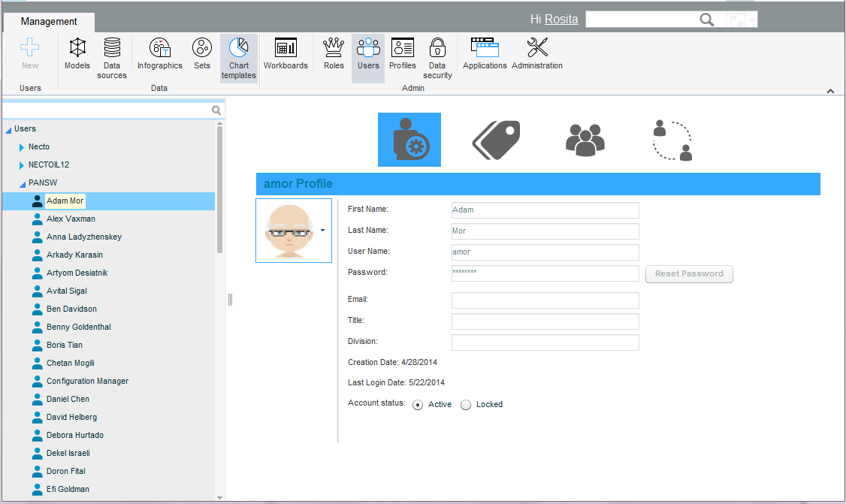The width and height of the screenshot is (846, 504).
Task: Open Chart templates in the ribbon
Action: click(x=239, y=58)
